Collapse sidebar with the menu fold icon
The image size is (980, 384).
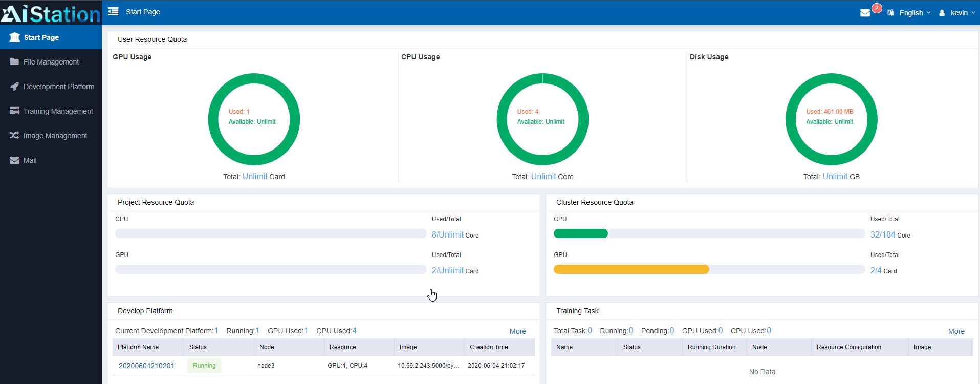(113, 11)
